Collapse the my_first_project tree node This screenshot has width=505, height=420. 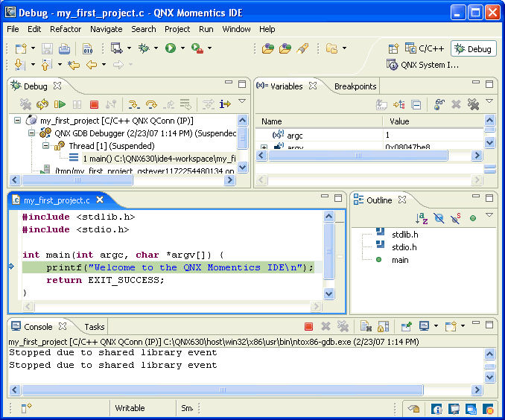18,120
